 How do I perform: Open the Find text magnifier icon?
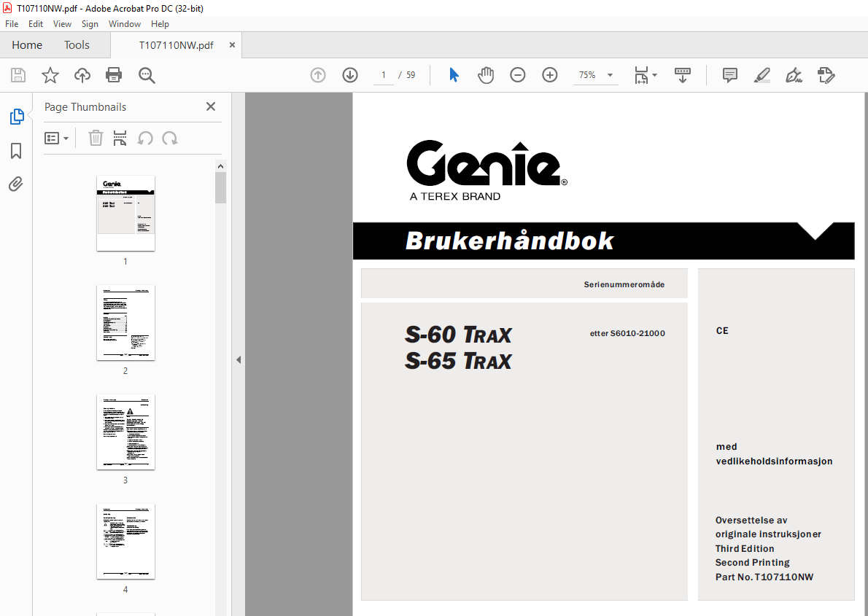click(147, 75)
